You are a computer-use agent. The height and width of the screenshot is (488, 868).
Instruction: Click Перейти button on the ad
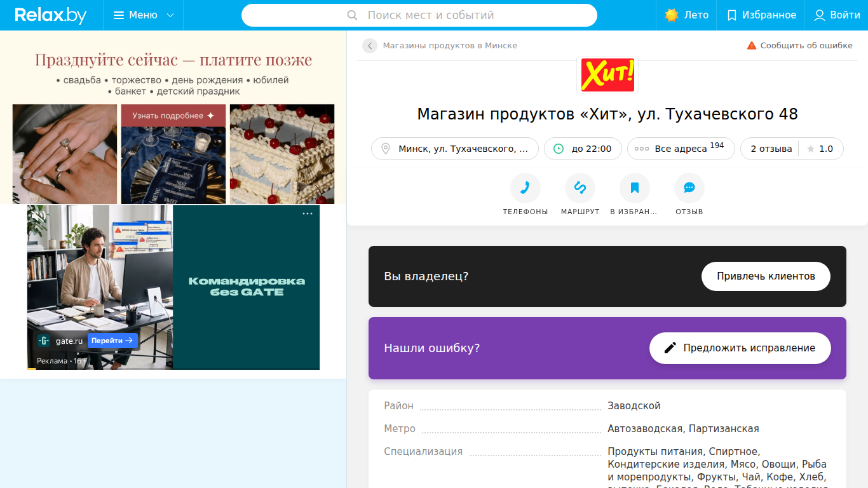pyautogui.click(x=112, y=341)
